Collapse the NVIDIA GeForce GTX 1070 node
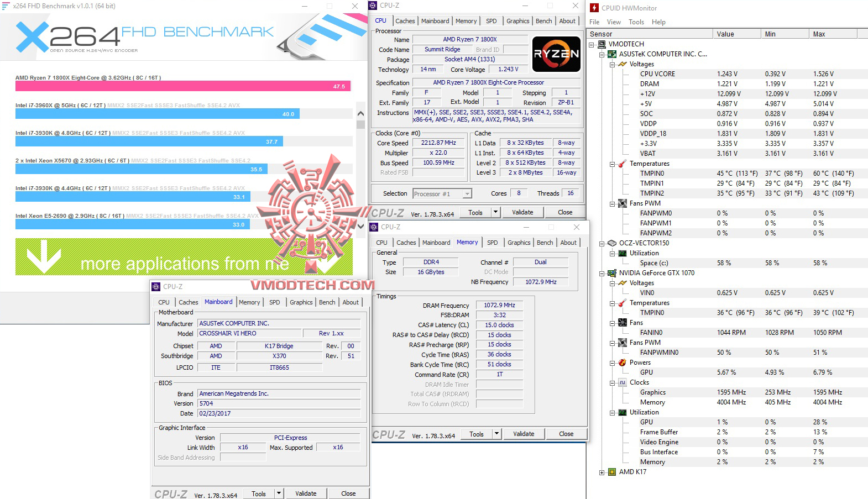Image resolution: width=868 pixels, height=499 pixels. pyautogui.click(x=602, y=273)
